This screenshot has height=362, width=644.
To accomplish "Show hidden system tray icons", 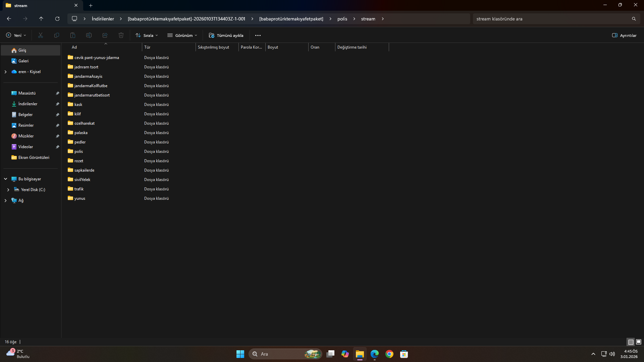I will pyautogui.click(x=593, y=354).
